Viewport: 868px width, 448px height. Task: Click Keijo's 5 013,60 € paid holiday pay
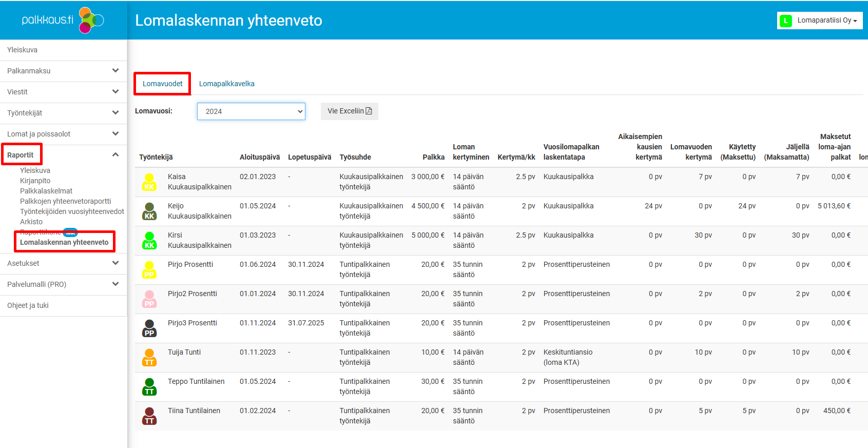click(834, 206)
